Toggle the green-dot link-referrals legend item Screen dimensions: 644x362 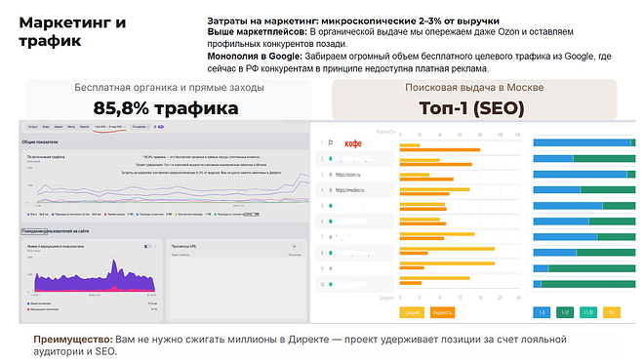[x=236, y=215]
